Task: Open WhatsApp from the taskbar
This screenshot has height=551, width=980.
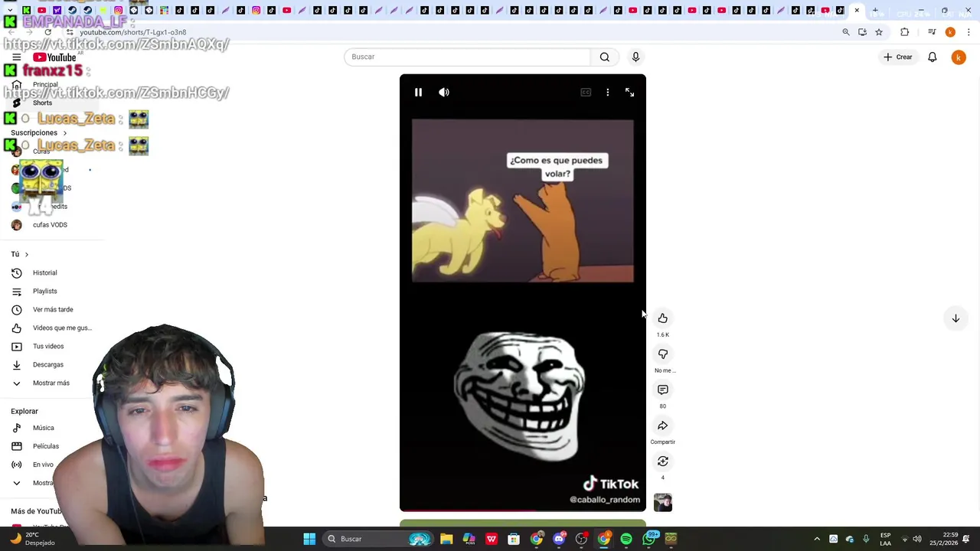Action: point(648,539)
